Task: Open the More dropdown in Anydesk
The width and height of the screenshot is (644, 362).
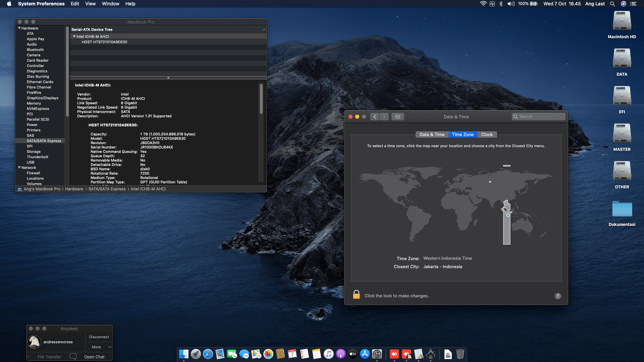Action: tap(99, 347)
